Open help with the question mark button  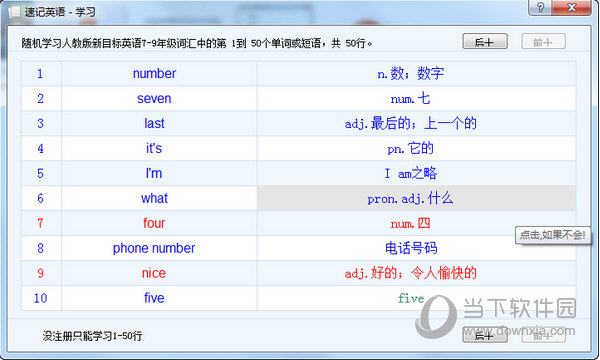[x=540, y=7]
